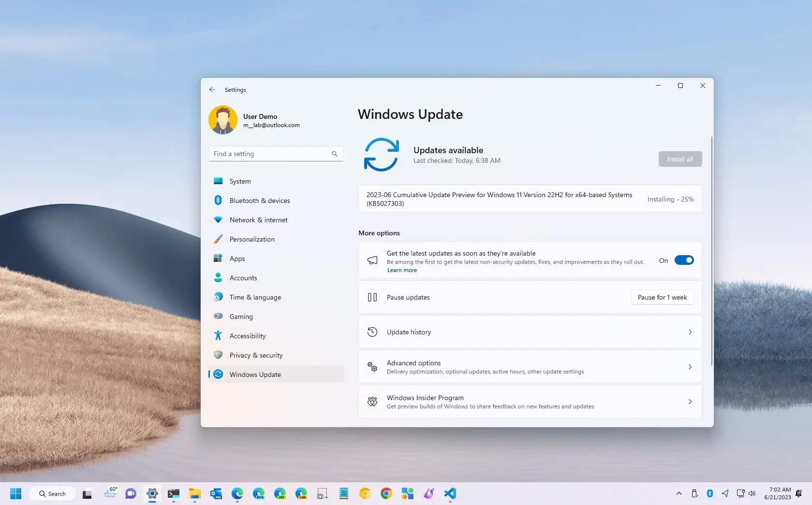The width and height of the screenshot is (812, 505).
Task: Open the purple paintbrush app on taskbar
Action: 429,493
